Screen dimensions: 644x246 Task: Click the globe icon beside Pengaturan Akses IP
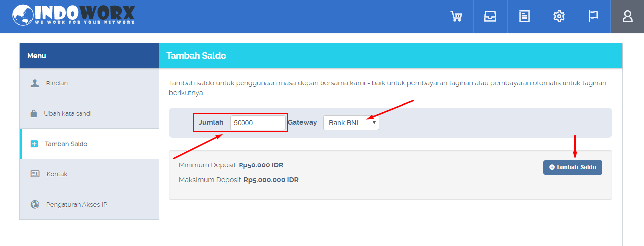click(35, 204)
